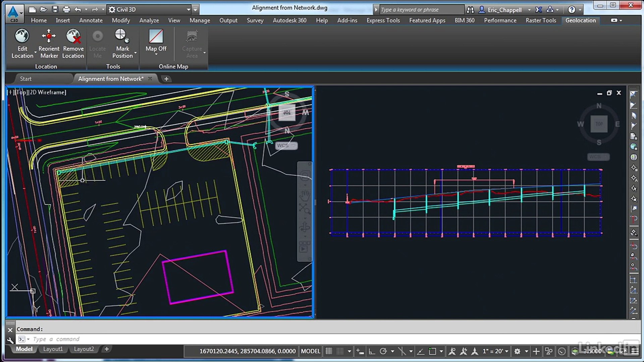Click the Reorient Marker tool

pos(49,36)
